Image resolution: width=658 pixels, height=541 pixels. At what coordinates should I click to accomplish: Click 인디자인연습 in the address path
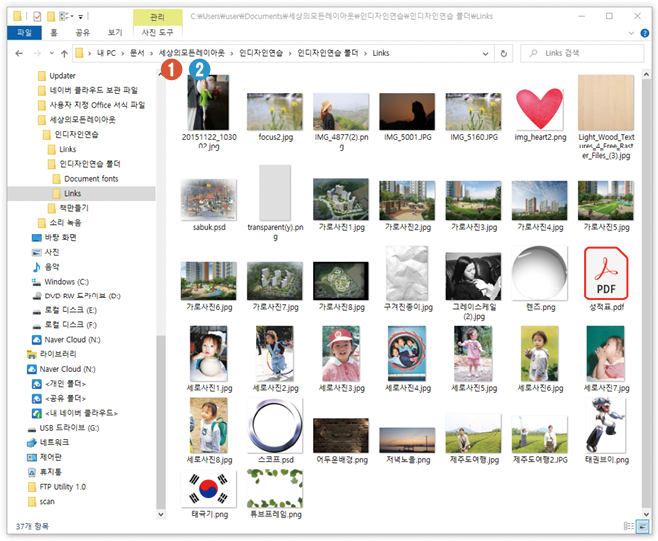tap(261, 53)
